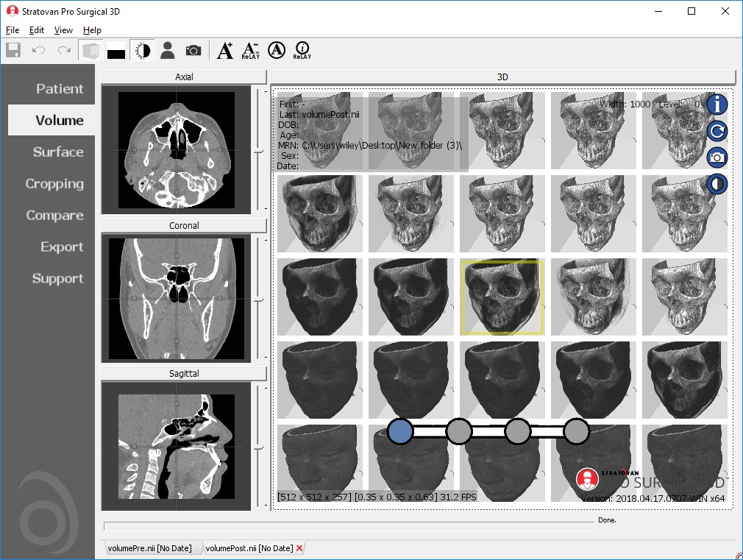The image size is (743, 560).
Task: Click the Coronal slice slider handle
Action: pos(259,300)
